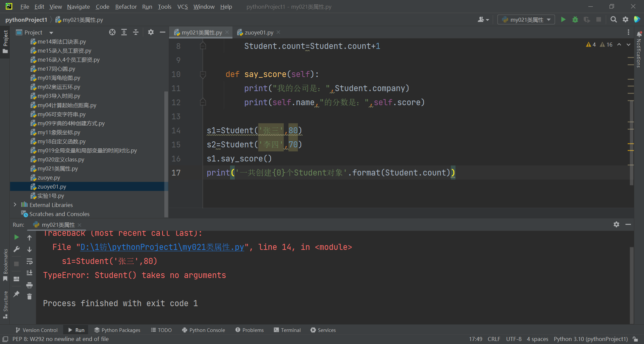Click the top toolbar Stop button

click(x=598, y=20)
